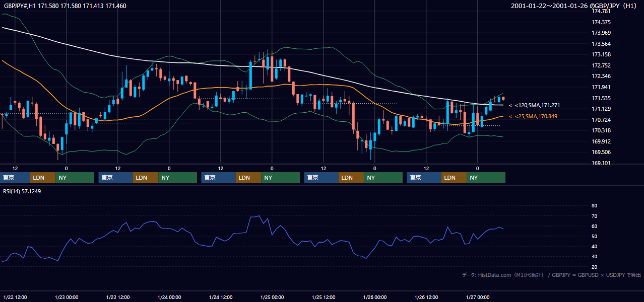Click price axis value 173.158
644x302 pixels.
pos(601,54)
